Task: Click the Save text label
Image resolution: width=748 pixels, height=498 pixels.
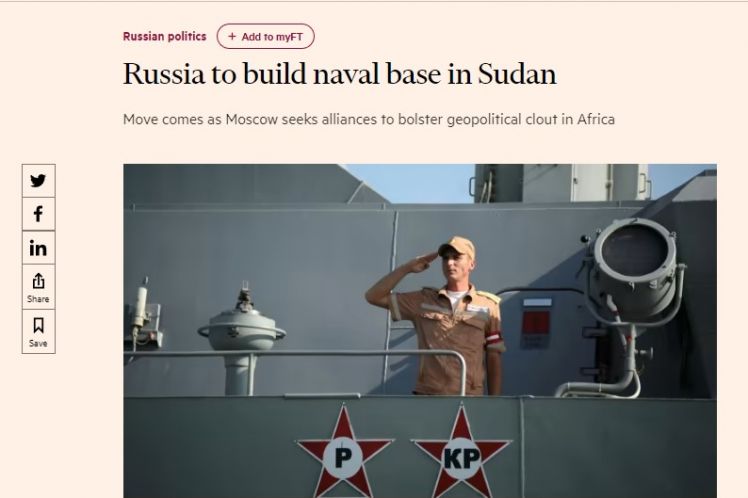Action: tap(38, 343)
